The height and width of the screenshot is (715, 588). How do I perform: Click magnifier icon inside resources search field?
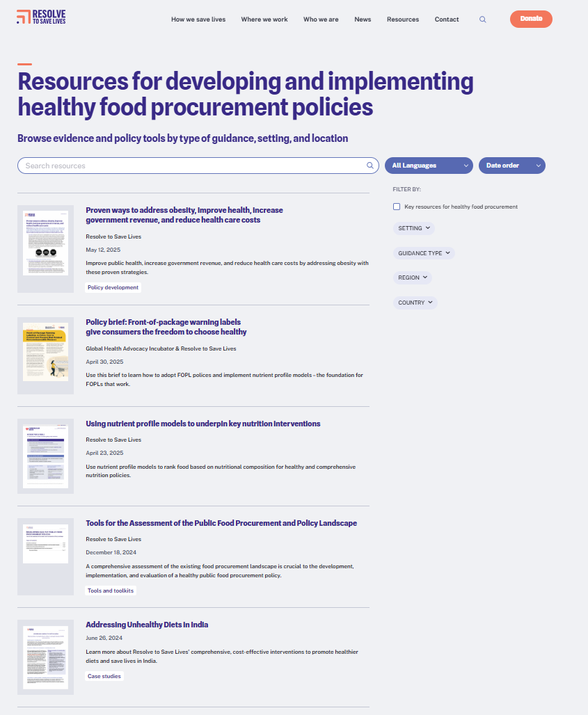pyautogui.click(x=370, y=166)
